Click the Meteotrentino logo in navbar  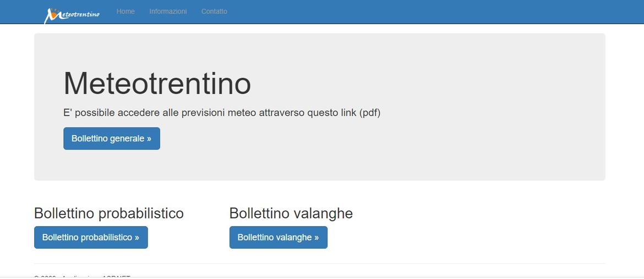pos(72,15)
